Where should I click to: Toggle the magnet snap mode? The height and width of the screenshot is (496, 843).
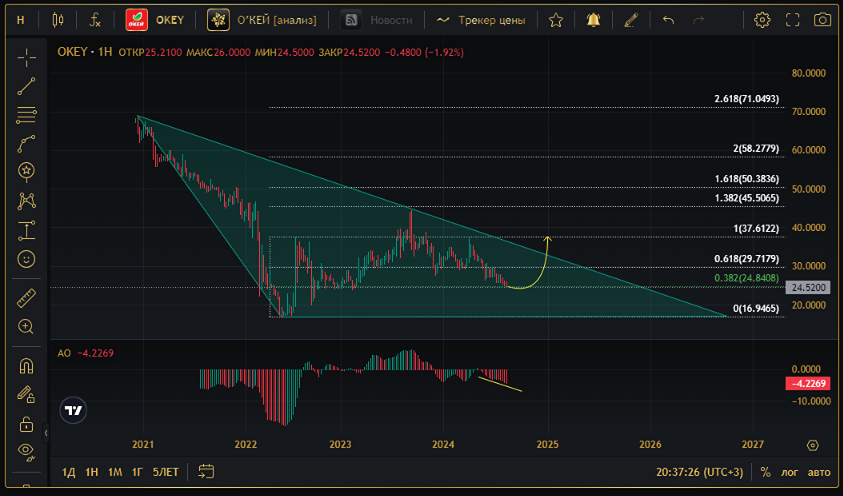click(x=26, y=366)
